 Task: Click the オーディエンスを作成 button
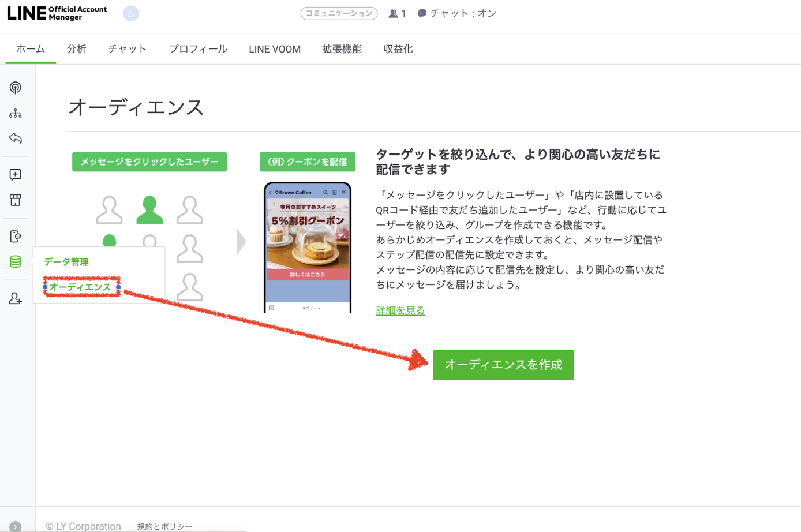(503, 365)
